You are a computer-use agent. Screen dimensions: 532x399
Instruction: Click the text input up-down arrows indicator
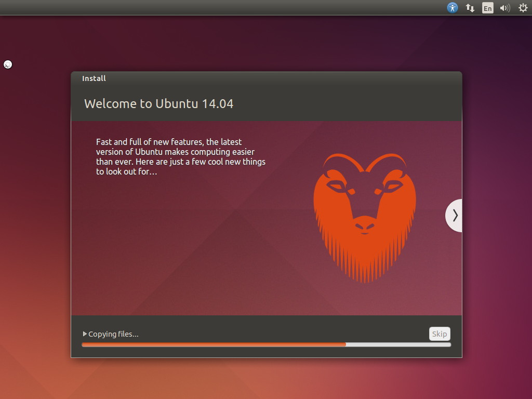click(470, 8)
